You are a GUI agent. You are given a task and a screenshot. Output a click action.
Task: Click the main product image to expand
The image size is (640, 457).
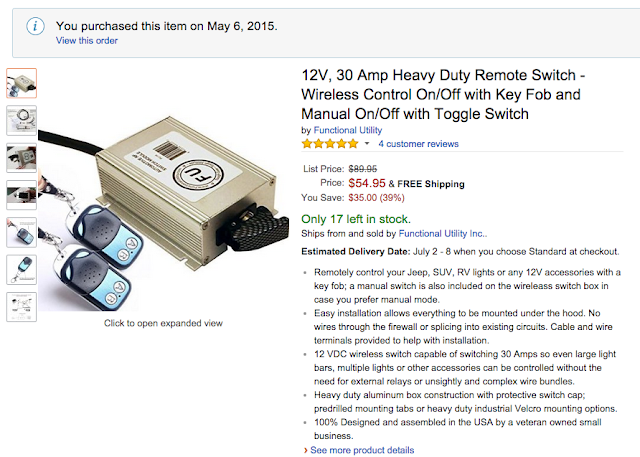[170, 190]
